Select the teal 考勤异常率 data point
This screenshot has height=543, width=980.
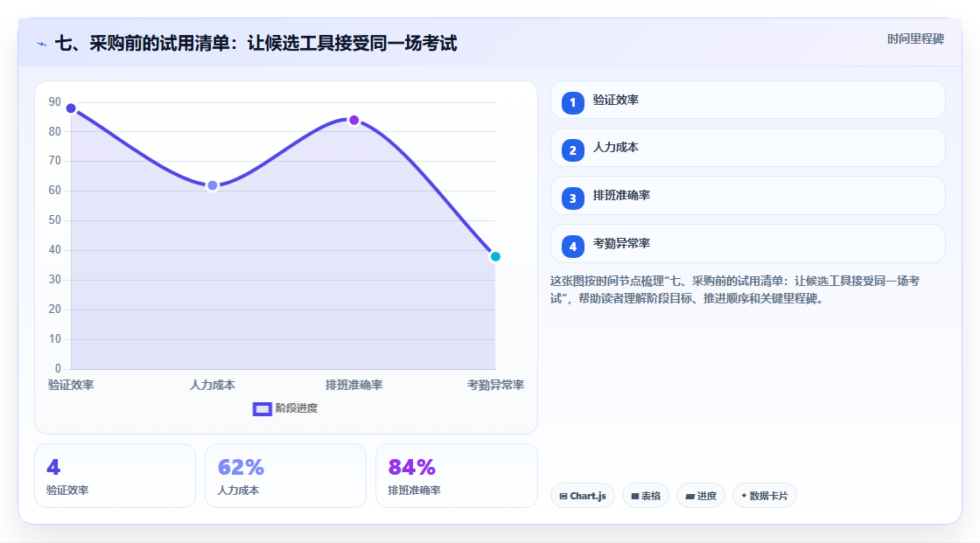(x=495, y=257)
